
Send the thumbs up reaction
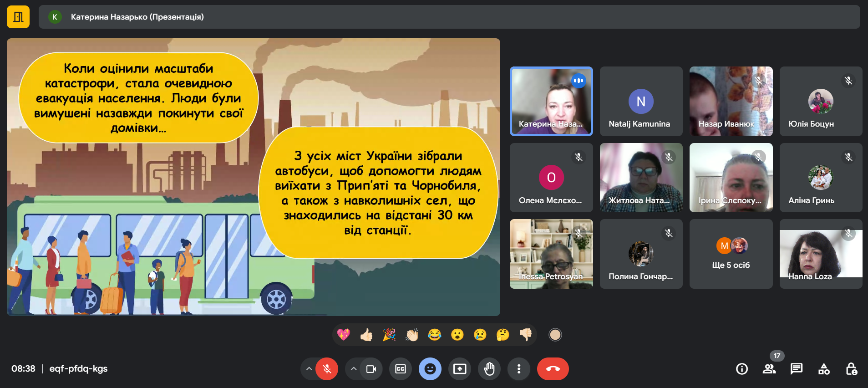[x=366, y=335]
